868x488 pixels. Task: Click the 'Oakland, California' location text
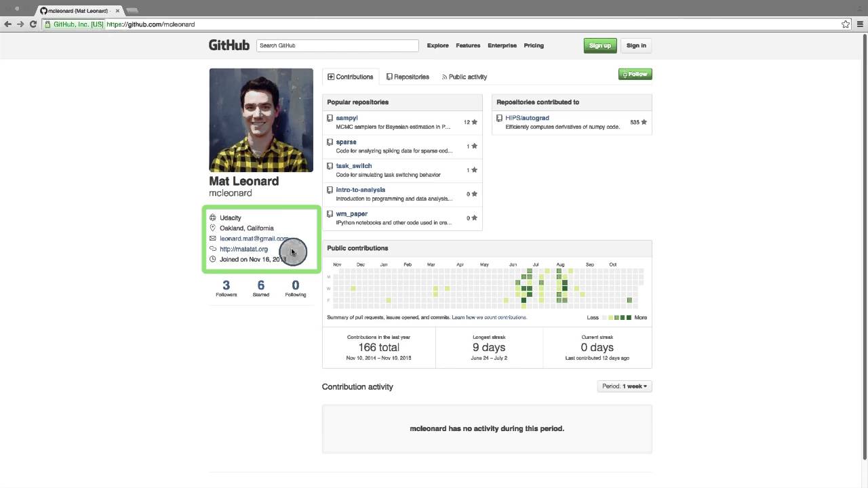(x=247, y=228)
